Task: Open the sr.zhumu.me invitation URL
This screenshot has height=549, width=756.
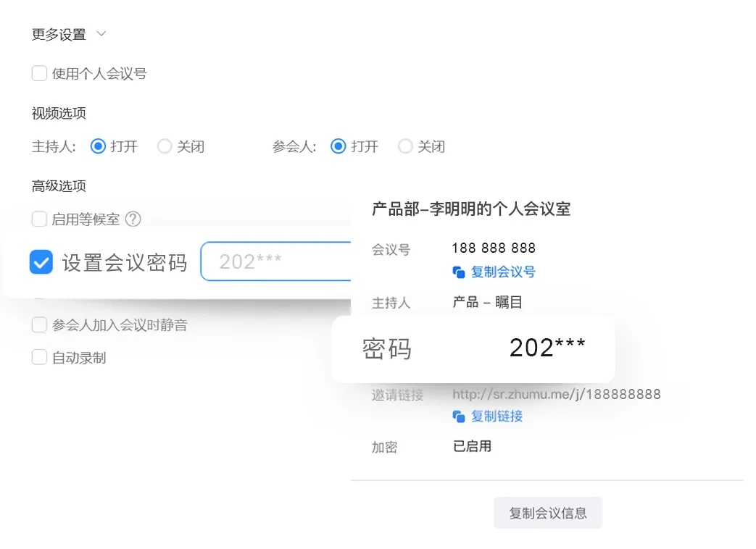Action: click(x=556, y=395)
